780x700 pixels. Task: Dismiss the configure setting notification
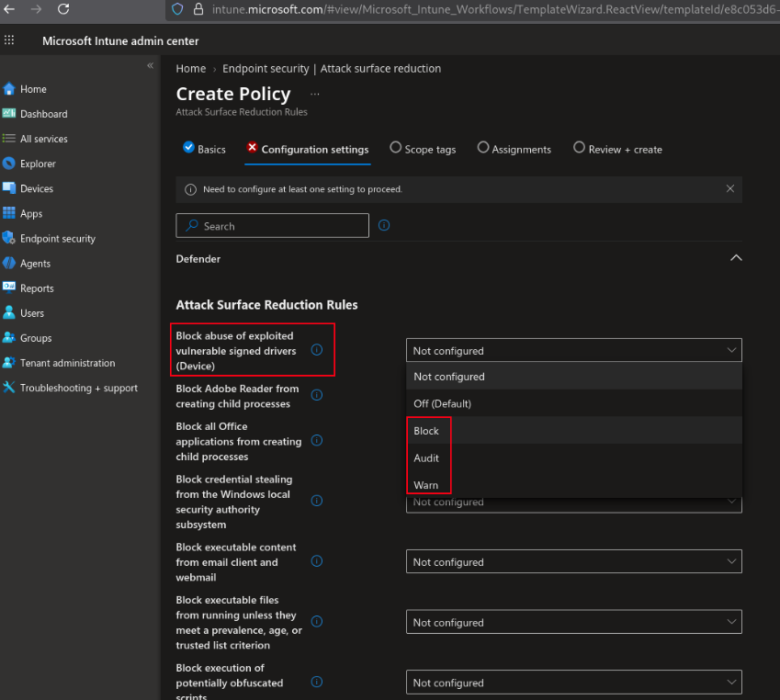pyautogui.click(x=729, y=188)
